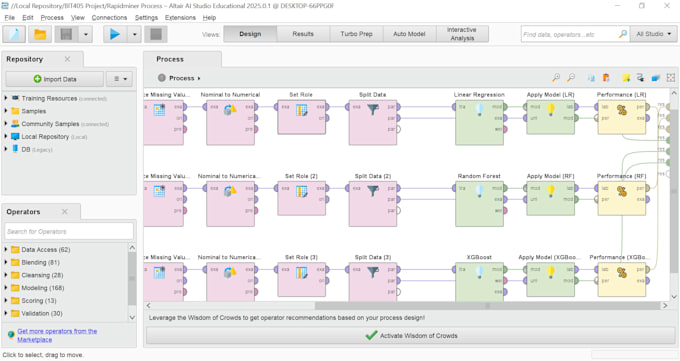Open the Auto Model view
The image size is (680, 361).
(x=409, y=34)
